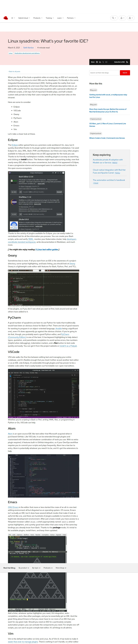Open the install it as a Flatpak link

[68, 346]
